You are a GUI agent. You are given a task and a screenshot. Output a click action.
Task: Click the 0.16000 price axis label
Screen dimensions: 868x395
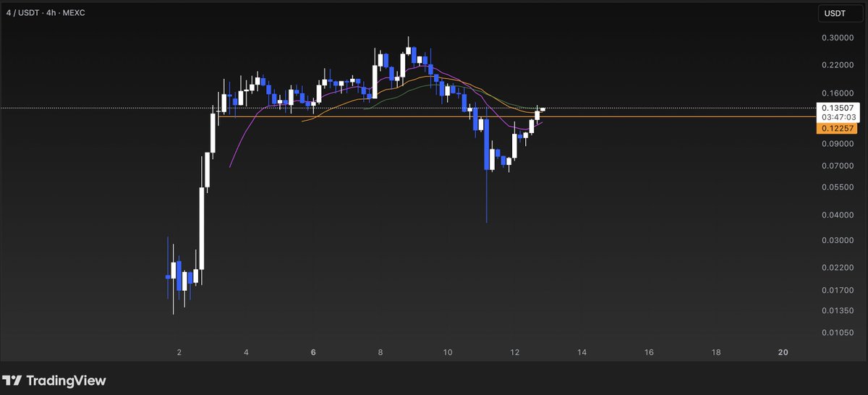click(x=838, y=93)
